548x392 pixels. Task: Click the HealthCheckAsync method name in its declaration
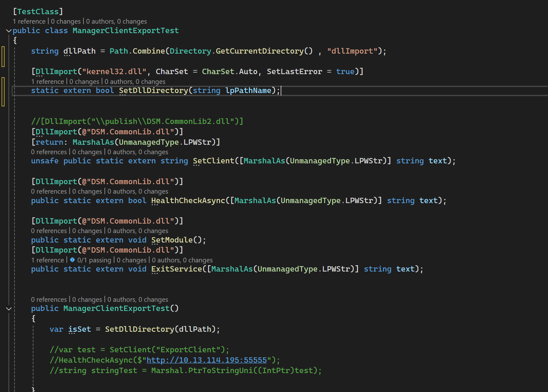click(x=188, y=201)
